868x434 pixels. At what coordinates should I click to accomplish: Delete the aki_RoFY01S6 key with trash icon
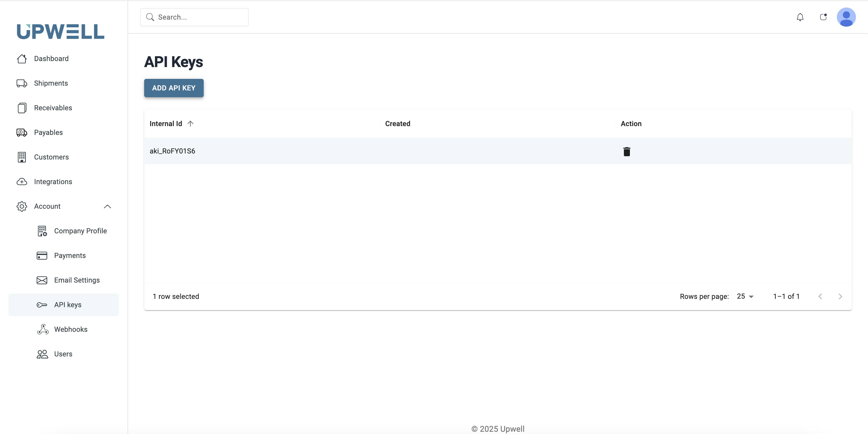pos(626,152)
